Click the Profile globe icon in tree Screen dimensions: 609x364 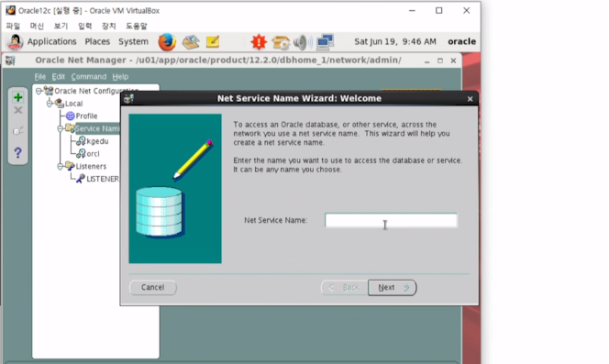pos(71,116)
